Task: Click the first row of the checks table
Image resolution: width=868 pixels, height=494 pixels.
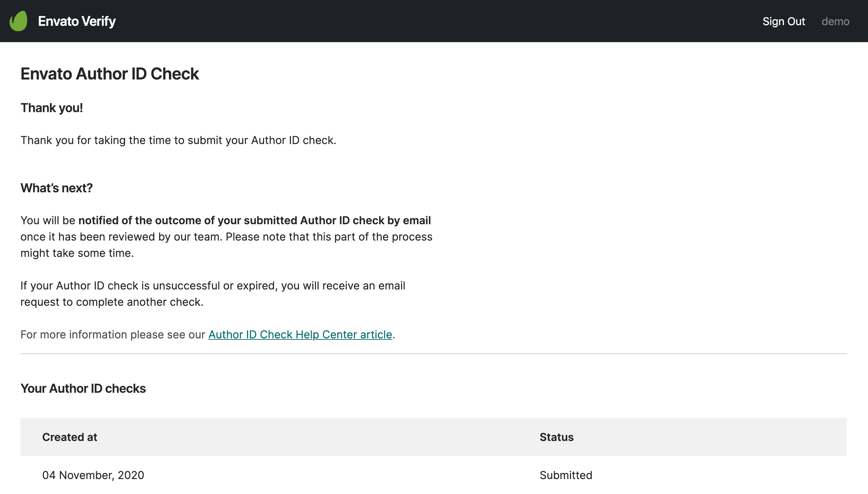Action: tap(434, 475)
